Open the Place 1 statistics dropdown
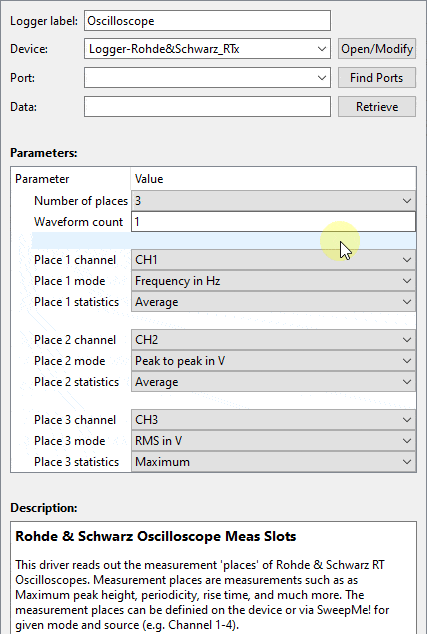This screenshot has height=634, width=427. click(x=273, y=302)
